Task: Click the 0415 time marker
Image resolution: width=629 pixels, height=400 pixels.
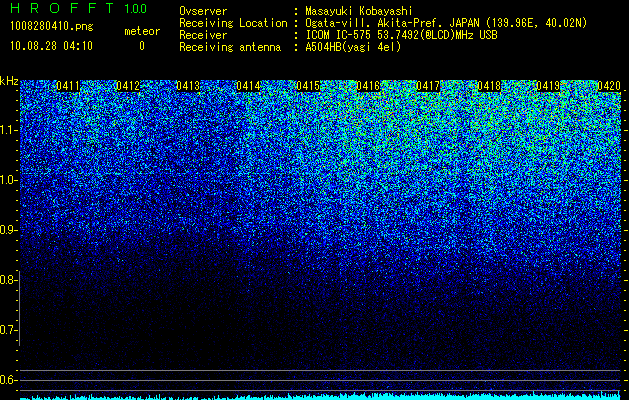Action: [x=308, y=86]
